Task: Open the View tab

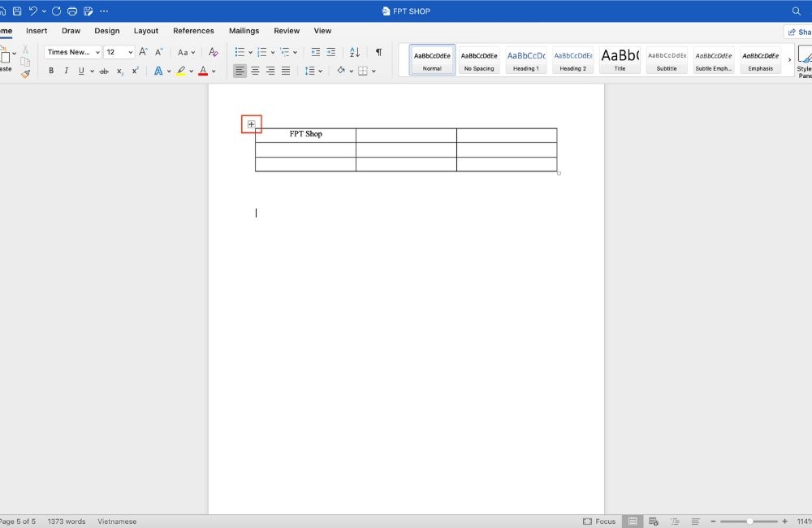Action: [x=322, y=31]
